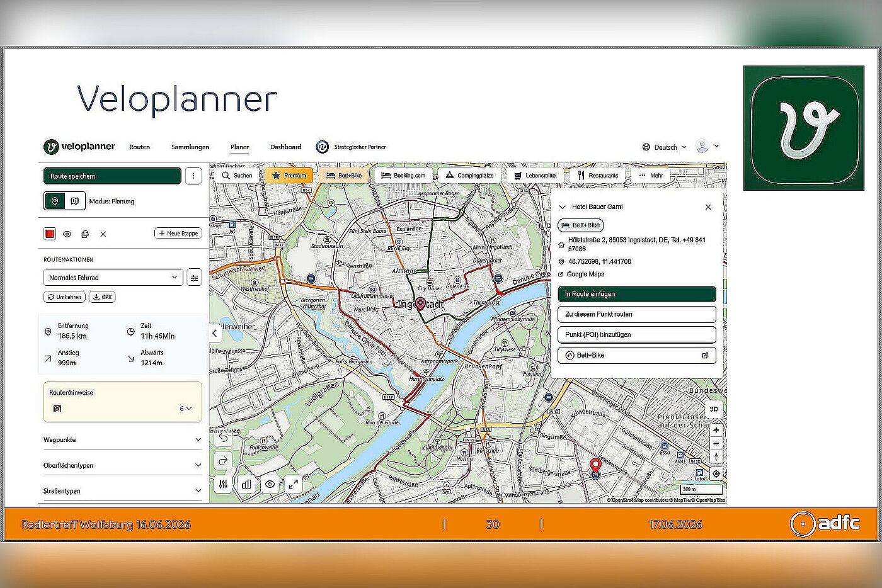Screen dimensions: 882x588
Task: Toggle the Campingplätze filter chip
Action: pos(469,175)
